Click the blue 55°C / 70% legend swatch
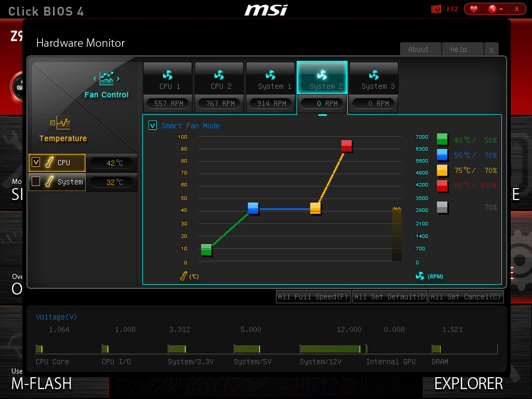Image resolution: width=532 pixels, height=399 pixels. point(442,155)
